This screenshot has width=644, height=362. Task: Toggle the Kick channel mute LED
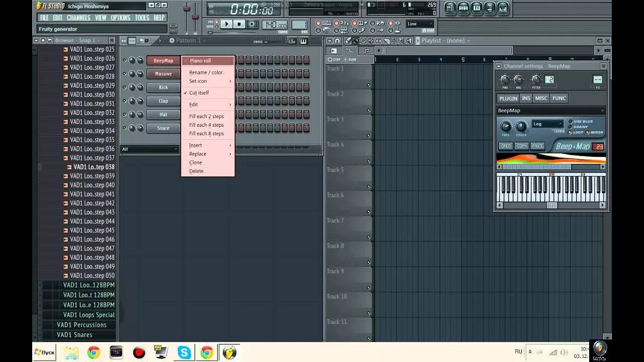click(124, 87)
